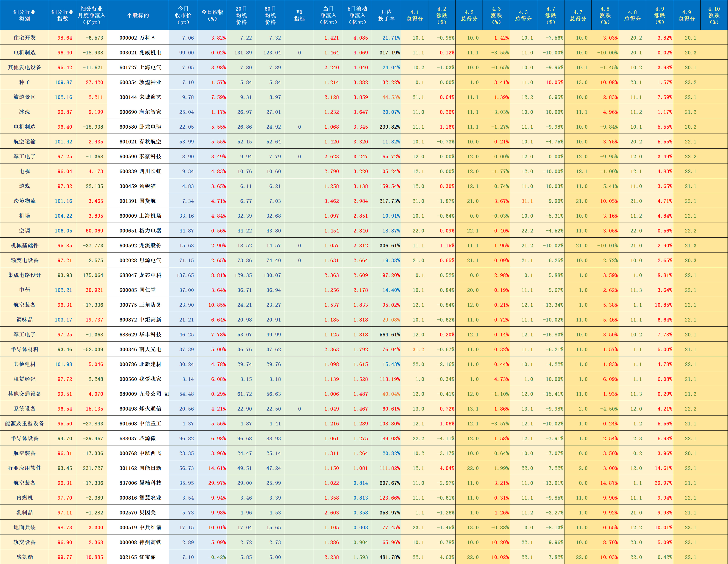Select the 聚氨酯 industry category cell
This screenshot has width=728, height=564.
click(24, 557)
